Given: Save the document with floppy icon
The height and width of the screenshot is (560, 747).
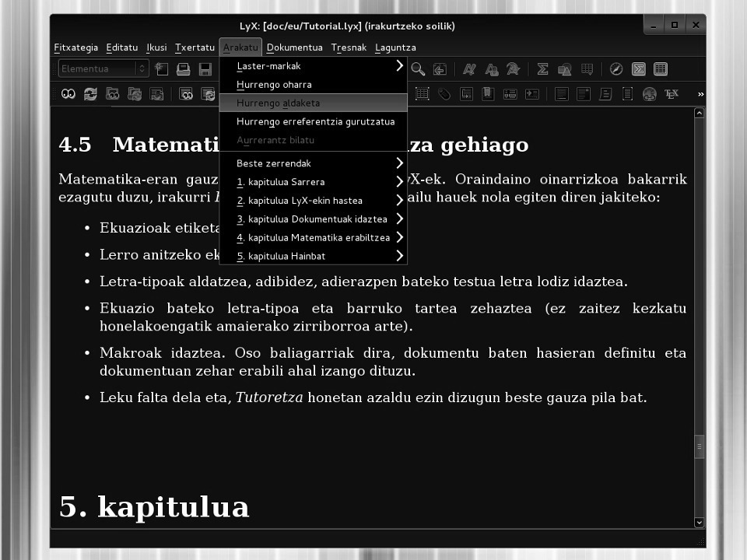Looking at the screenshot, I should pyautogui.click(x=205, y=69).
